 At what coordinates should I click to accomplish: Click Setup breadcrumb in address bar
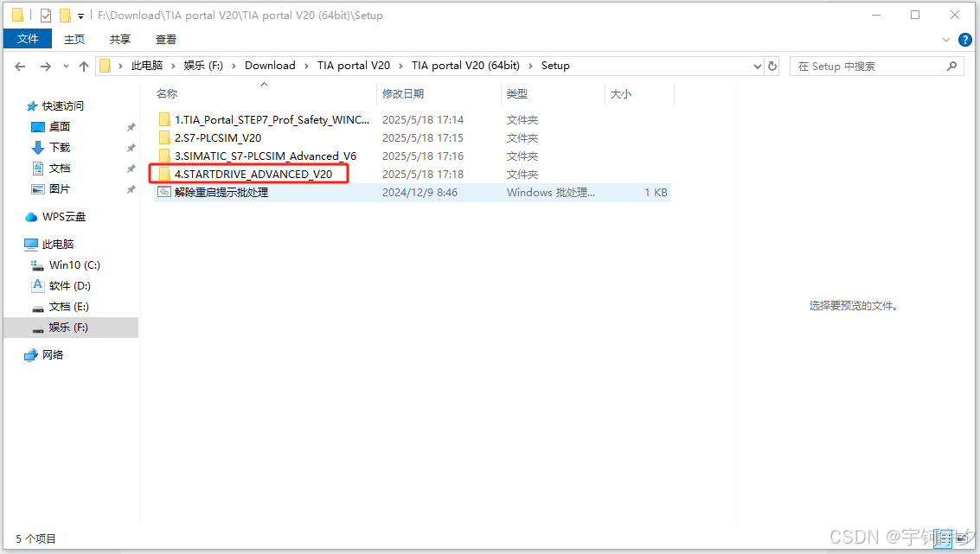coord(555,66)
